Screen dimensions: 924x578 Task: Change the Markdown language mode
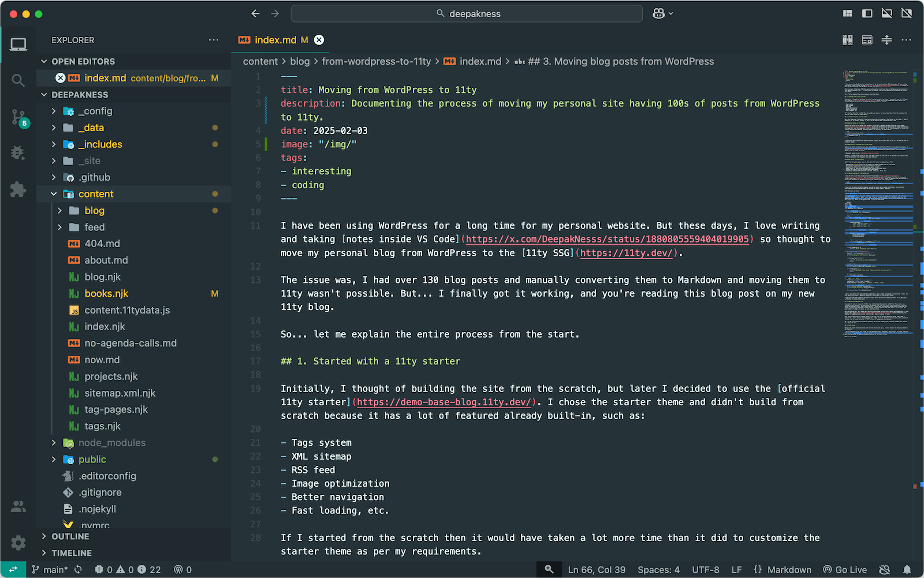pos(789,570)
